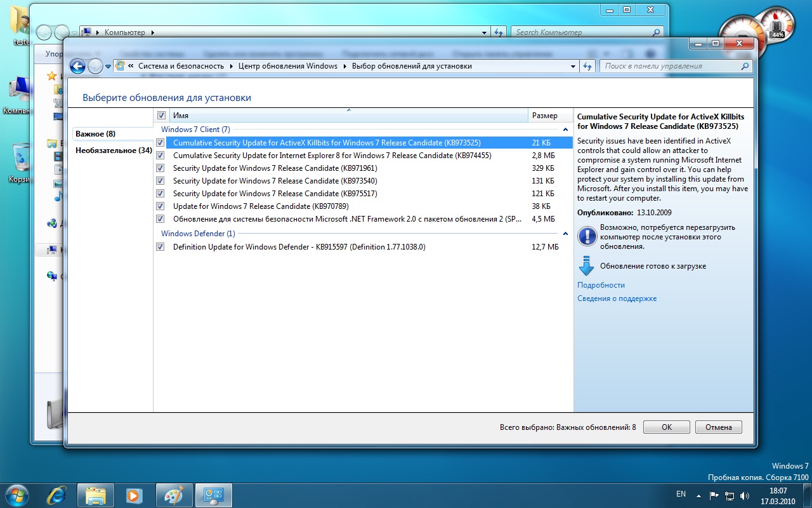812x508 pixels.
Task: Uncheck the Internet Explorer 8 KB974455 update
Action: (x=160, y=156)
